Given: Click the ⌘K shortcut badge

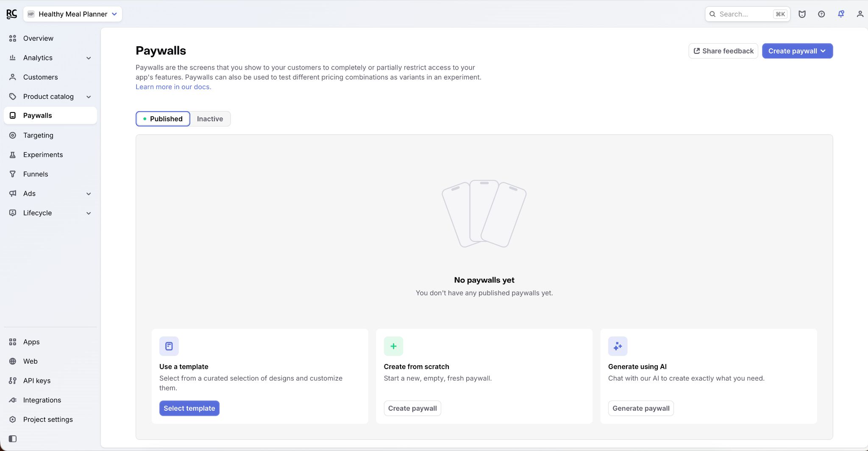Looking at the screenshot, I should pos(780,14).
